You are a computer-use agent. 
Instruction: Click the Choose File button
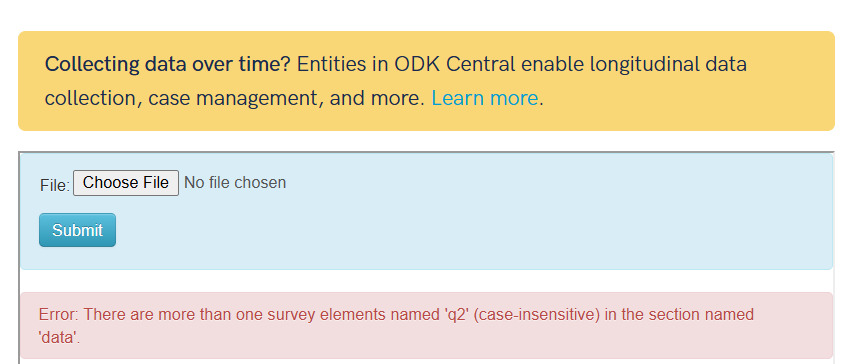(126, 183)
